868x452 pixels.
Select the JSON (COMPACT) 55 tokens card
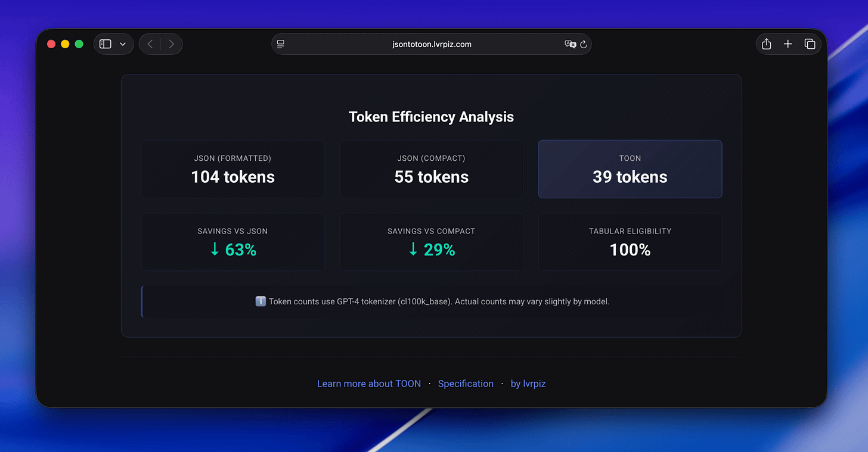(432, 169)
